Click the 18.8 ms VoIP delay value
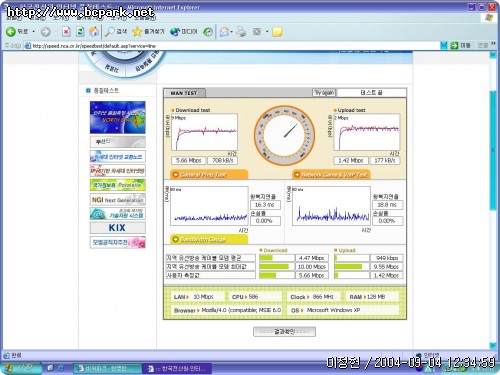The height and width of the screenshot is (375, 500). point(387,205)
